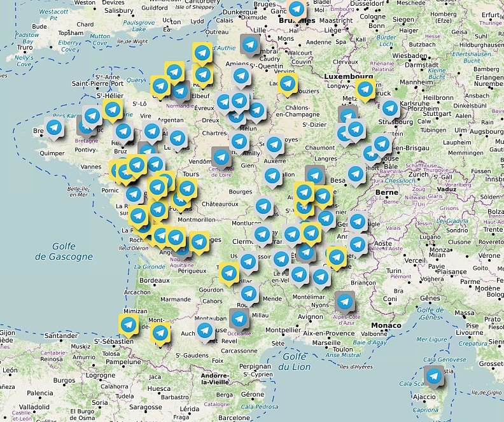The image size is (504, 422).
Task: Click Telegram marker over Clermont-Ferrand
Action: tap(262, 236)
